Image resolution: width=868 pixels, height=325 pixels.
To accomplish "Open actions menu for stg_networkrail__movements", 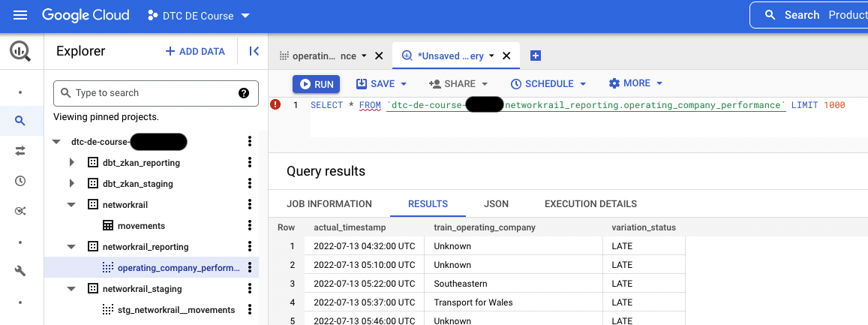I will point(250,310).
